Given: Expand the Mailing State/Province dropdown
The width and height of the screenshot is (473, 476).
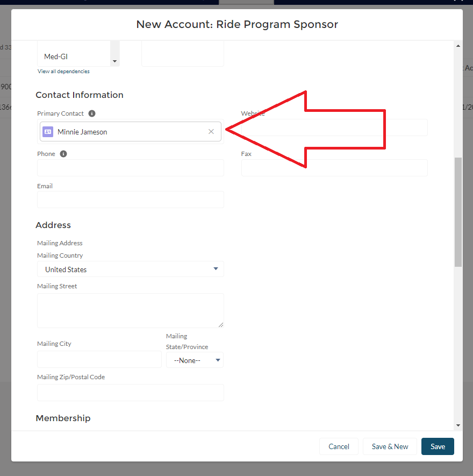Looking at the screenshot, I should [195, 360].
